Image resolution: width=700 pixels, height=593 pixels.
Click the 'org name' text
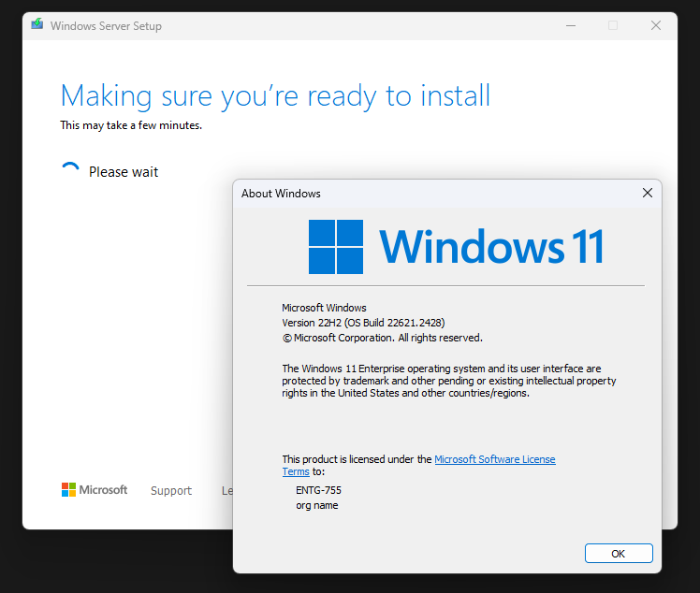click(x=317, y=505)
